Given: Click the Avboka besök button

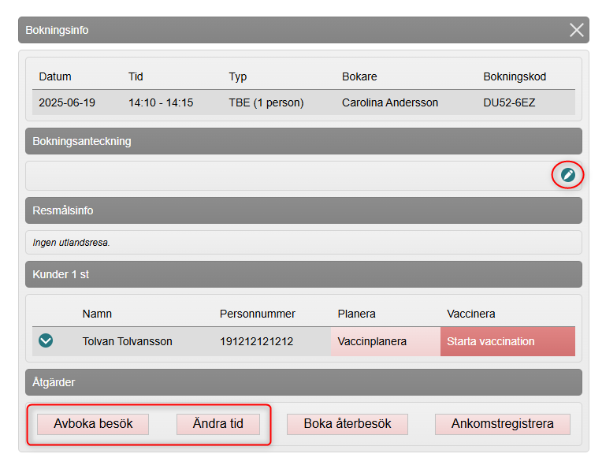Looking at the screenshot, I should [x=92, y=424].
